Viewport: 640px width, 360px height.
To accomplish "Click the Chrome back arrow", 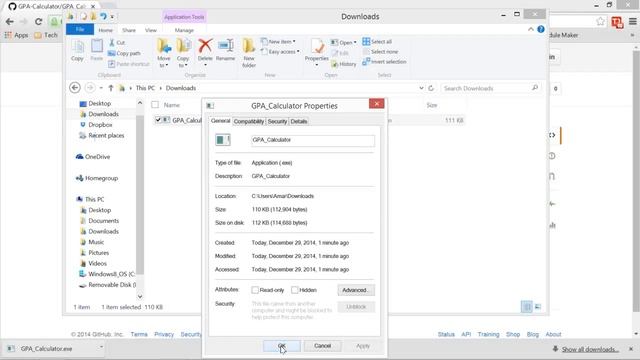I will tap(9, 21).
